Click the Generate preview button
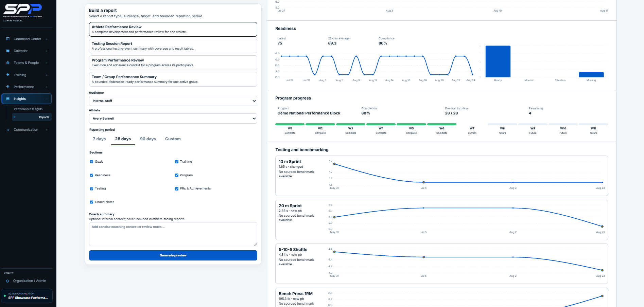The image size is (644, 307). 173,255
